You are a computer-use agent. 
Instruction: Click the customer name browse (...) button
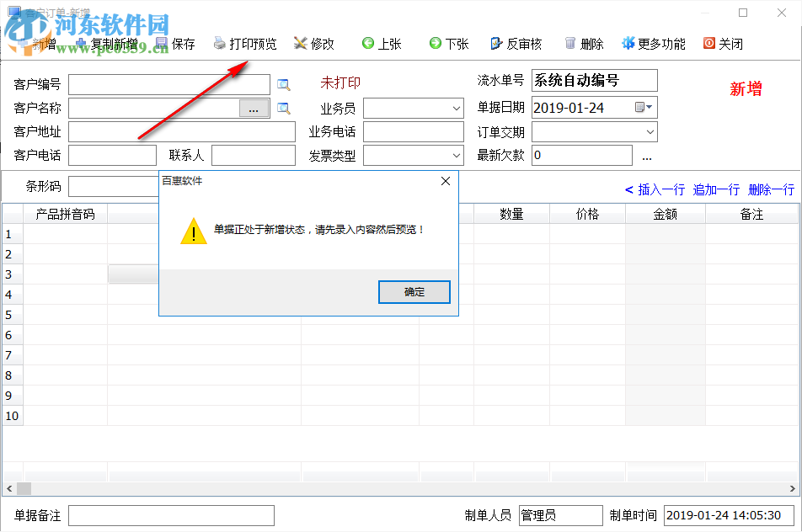click(x=254, y=108)
